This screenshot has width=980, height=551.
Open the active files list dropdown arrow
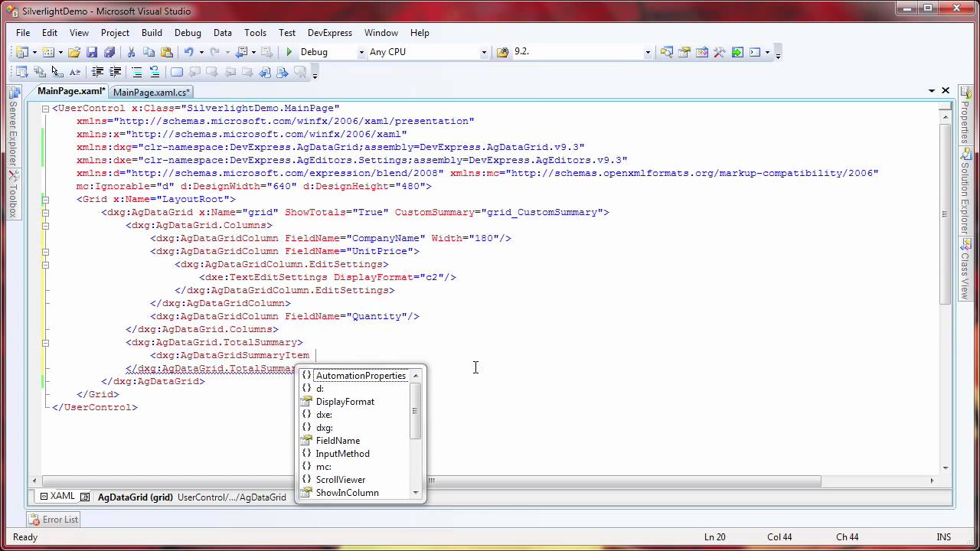[x=931, y=90]
